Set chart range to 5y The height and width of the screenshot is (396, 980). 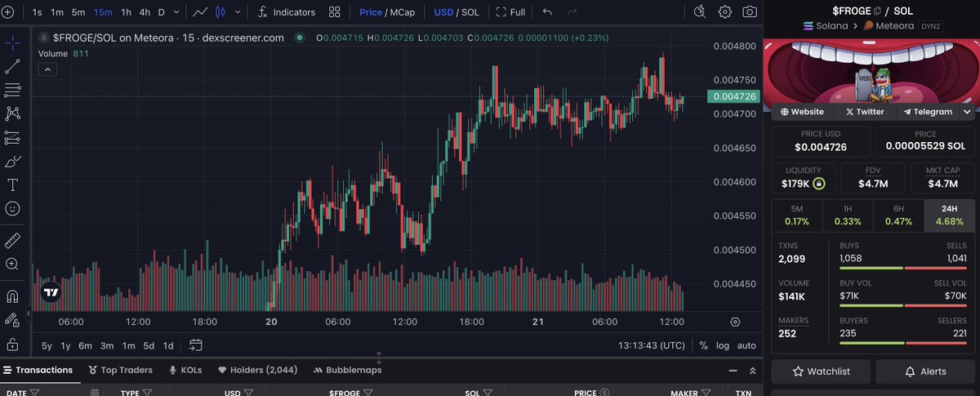(x=47, y=345)
